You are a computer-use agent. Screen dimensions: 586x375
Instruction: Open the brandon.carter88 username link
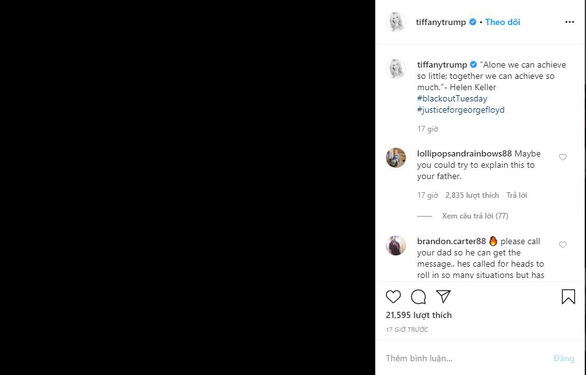click(x=451, y=242)
